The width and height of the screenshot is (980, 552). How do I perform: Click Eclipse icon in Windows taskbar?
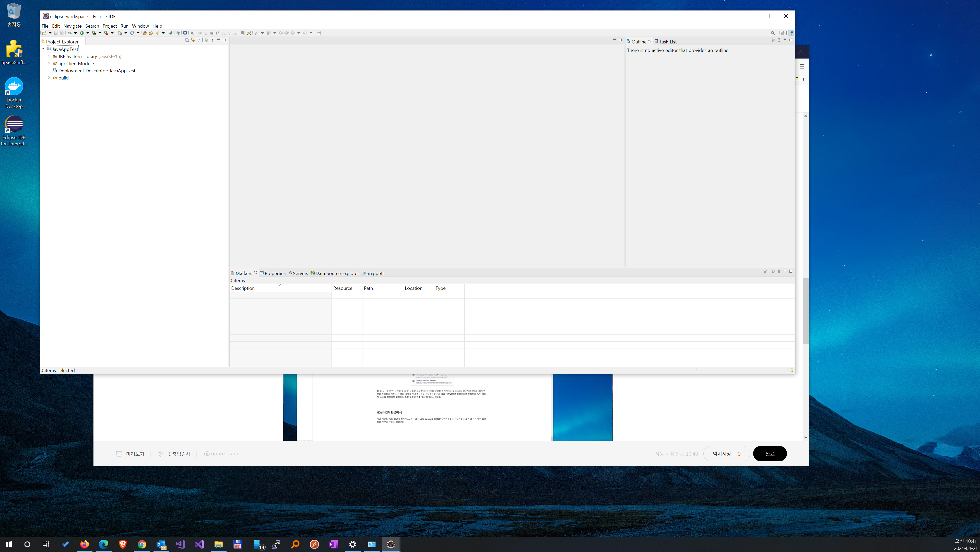coord(391,544)
